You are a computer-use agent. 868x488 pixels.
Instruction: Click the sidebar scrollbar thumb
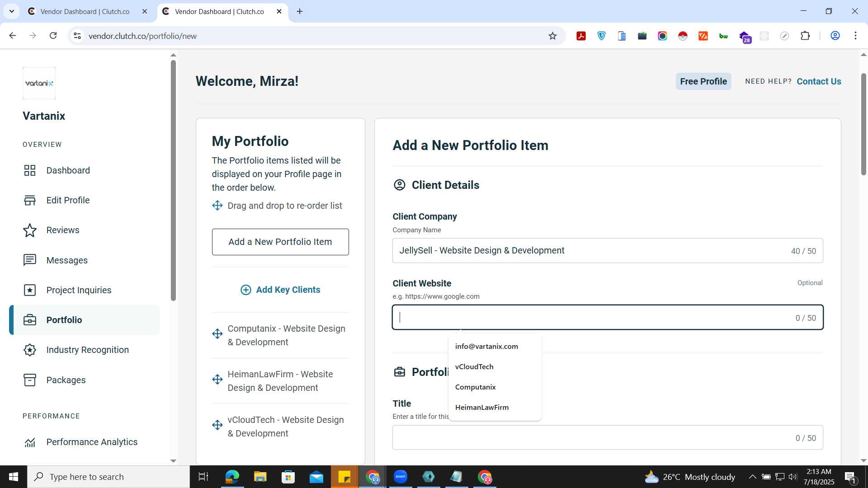coord(173,181)
